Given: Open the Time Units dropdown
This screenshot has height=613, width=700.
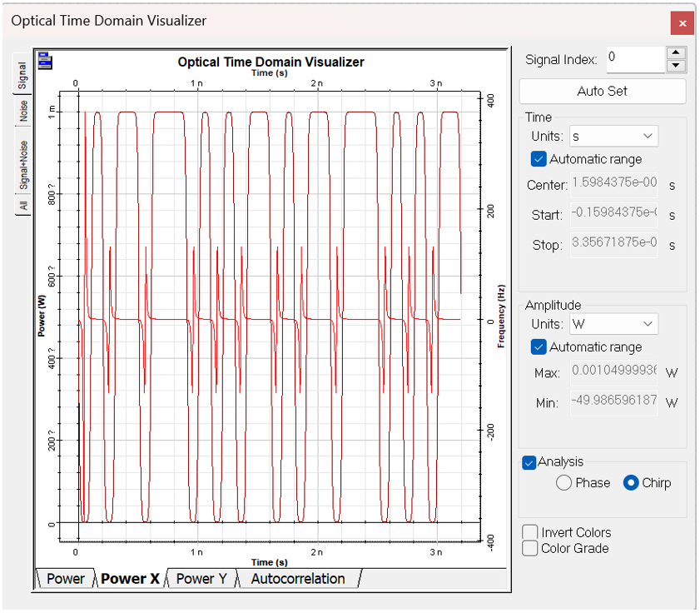Looking at the screenshot, I should (613, 136).
